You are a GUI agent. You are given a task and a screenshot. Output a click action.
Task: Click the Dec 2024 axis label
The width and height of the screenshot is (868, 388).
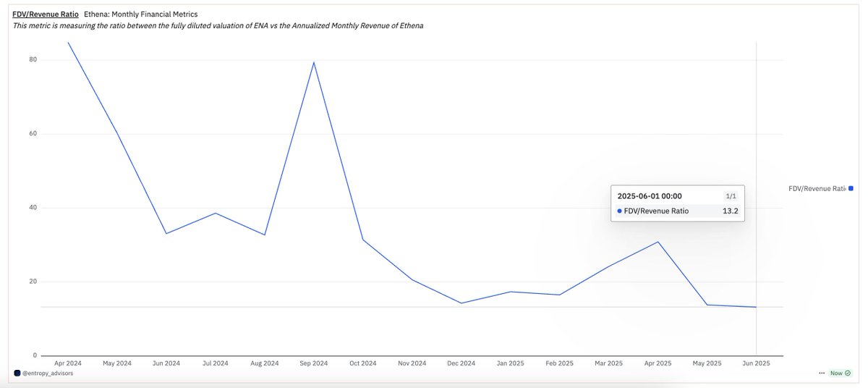click(x=461, y=363)
